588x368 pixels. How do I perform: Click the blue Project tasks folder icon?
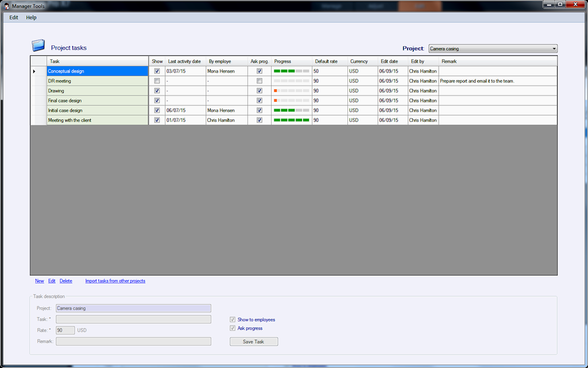(38, 46)
